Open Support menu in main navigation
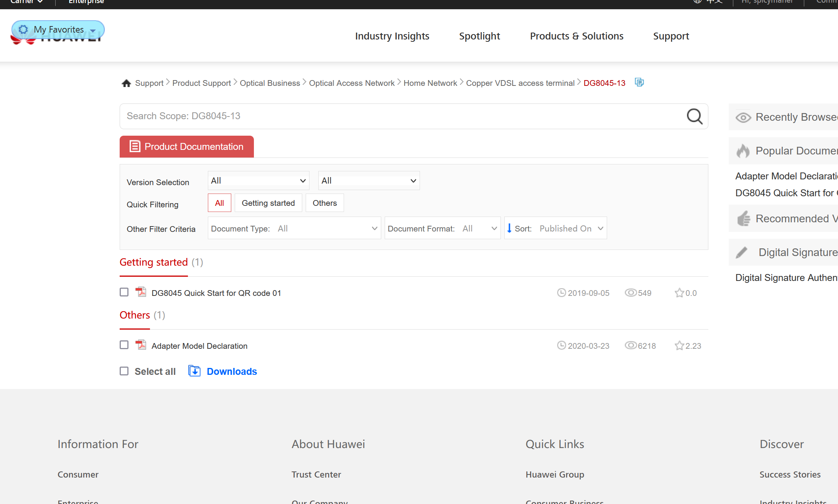The image size is (838, 504). click(671, 36)
